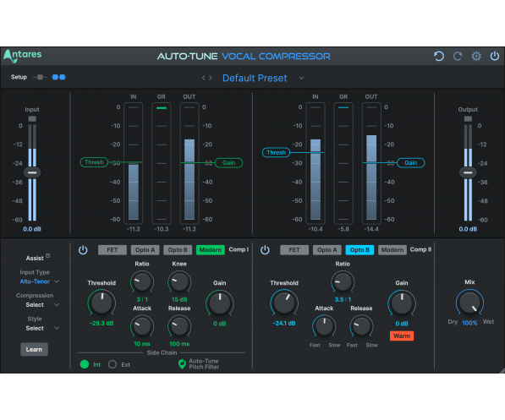This screenshot has height=420, width=505.
Task: Click Comp II Ratio knob
Action: (x=343, y=282)
